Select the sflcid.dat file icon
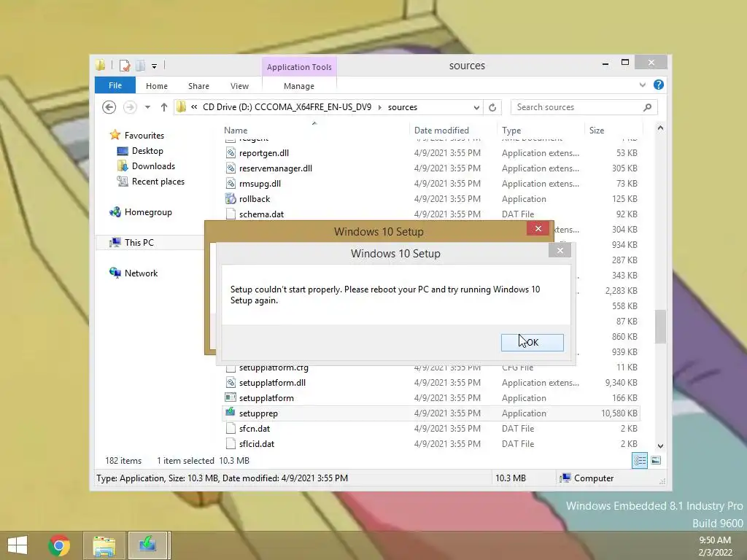 pos(231,444)
